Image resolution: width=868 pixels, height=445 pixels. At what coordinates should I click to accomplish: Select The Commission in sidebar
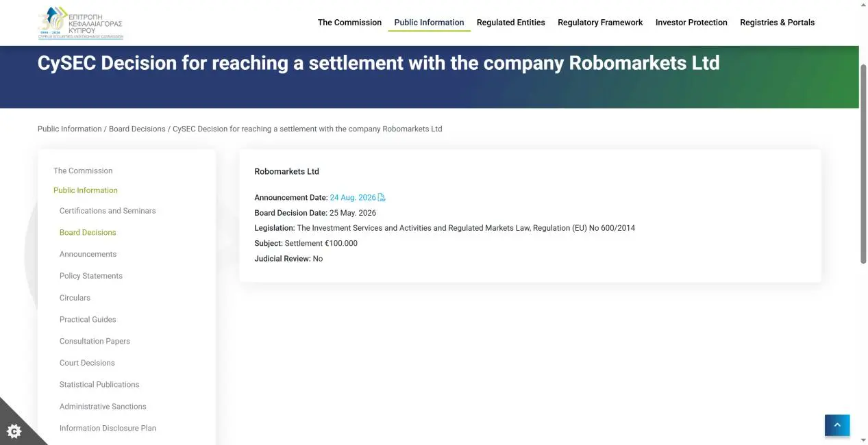click(83, 170)
